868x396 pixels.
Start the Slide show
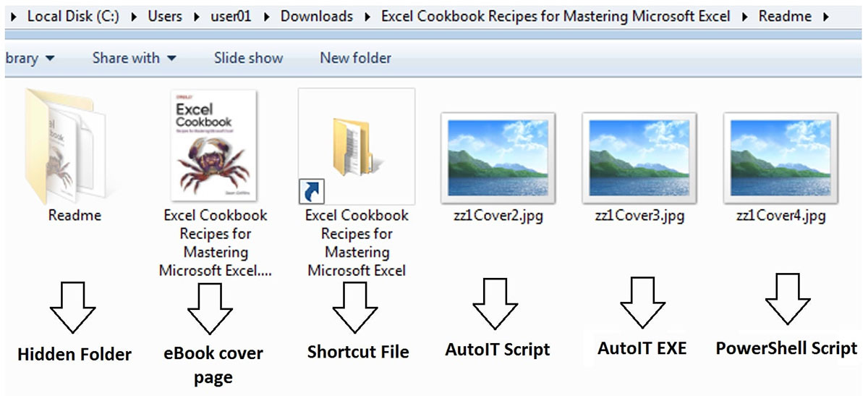pos(248,59)
